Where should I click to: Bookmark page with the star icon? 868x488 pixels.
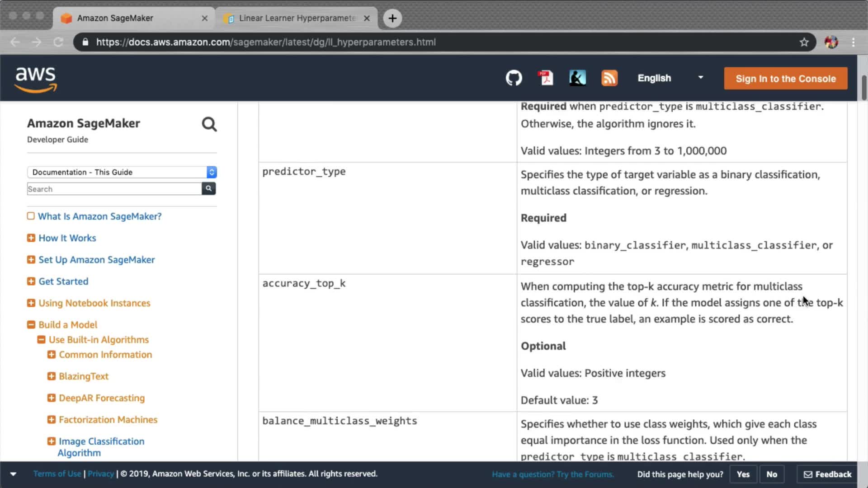[804, 42]
